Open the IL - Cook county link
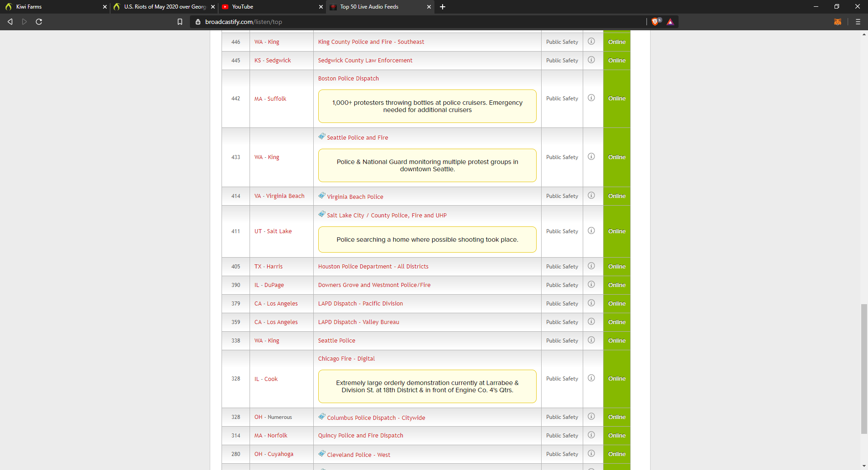This screenshot has width=868, height=470. coord(266,379)
